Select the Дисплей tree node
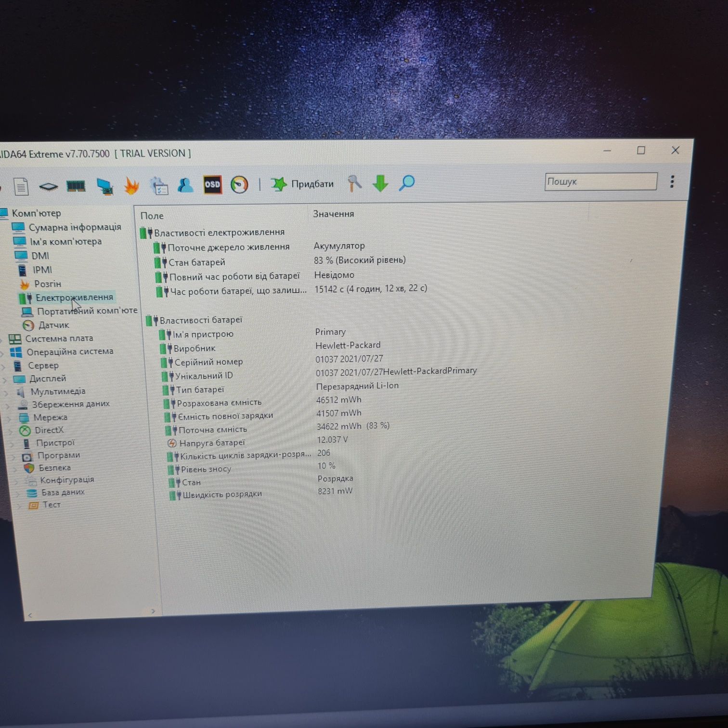 click(x=40, y=378)
